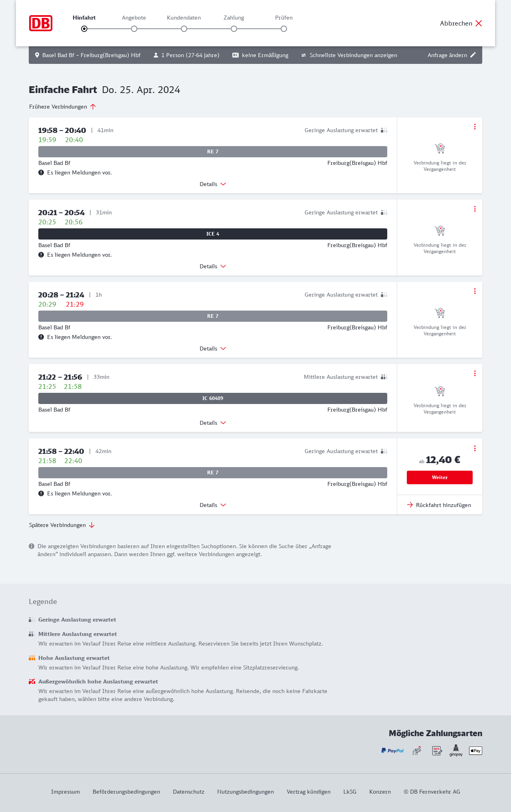The height and width of the screenshot is (812, 511).
Task: Open three-dot menu for ICE 4 connection
Action: click(x=475, y=209)
